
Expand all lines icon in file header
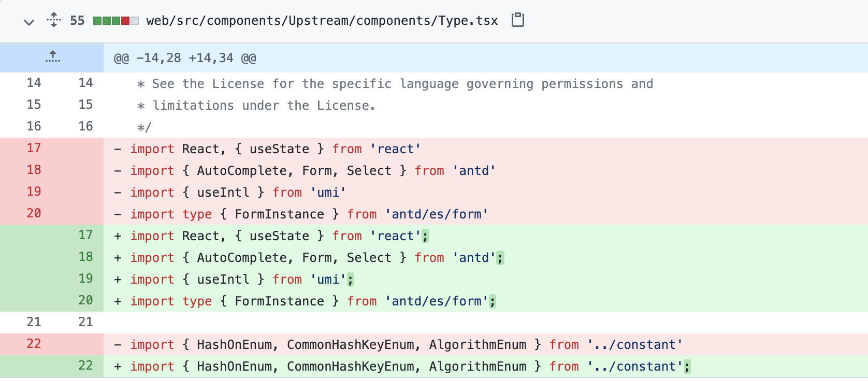[54, 21]
